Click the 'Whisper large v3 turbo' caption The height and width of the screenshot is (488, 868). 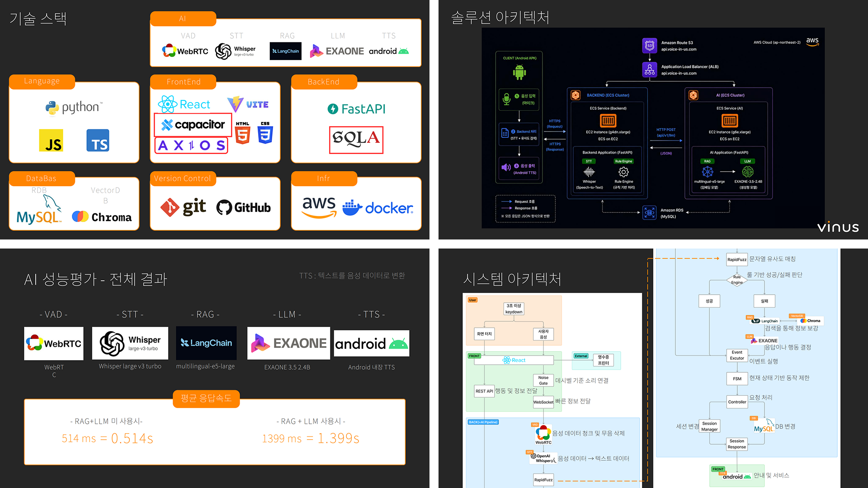(130, 366)
